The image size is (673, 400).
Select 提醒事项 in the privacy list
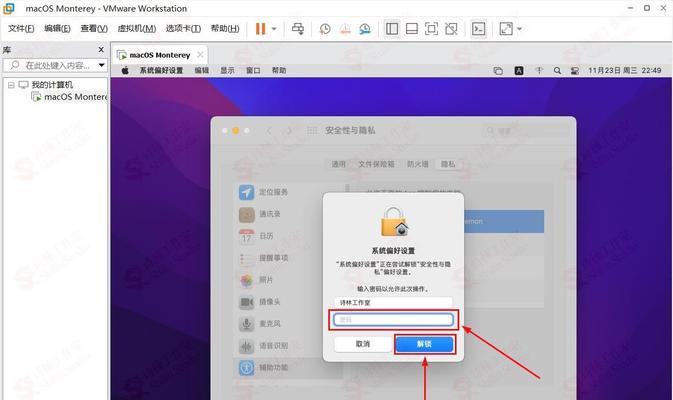(x=290, y=258)
